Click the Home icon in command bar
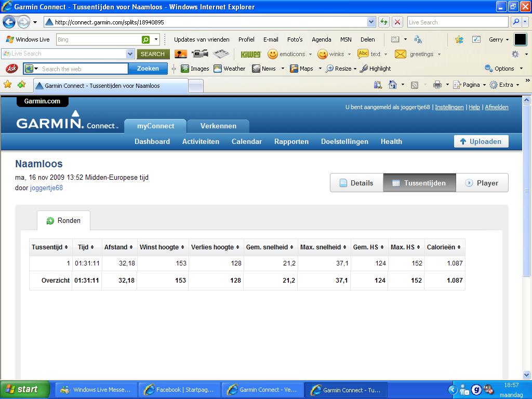Image resolution: width=532 pixels, height=399 pixels. [x=393, y=85]
